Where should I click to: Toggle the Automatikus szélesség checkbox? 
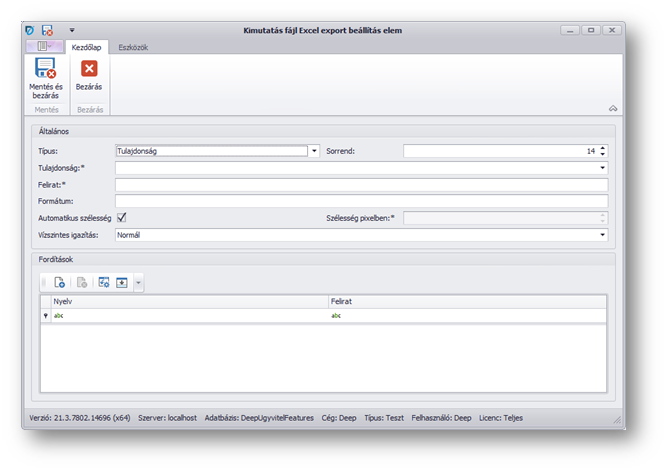122,217
